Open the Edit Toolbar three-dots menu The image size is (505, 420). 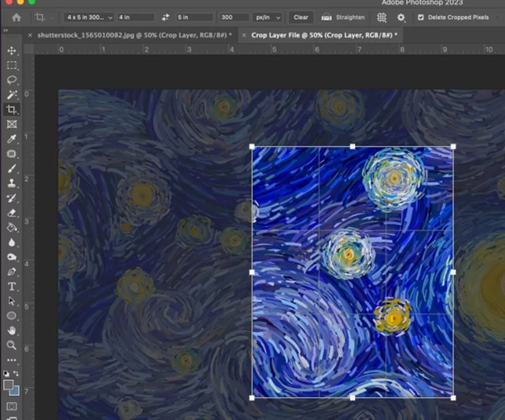click(12, 360)
